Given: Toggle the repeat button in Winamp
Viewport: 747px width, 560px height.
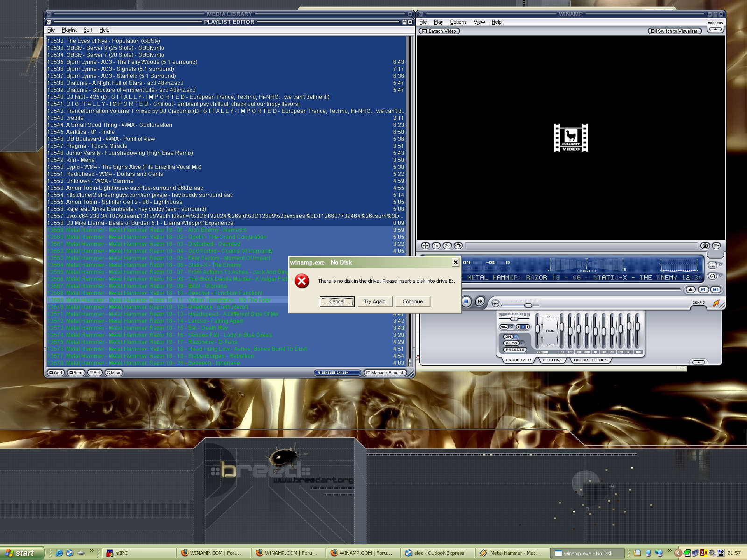Looking at the screenshot, I should pos(712,265).
